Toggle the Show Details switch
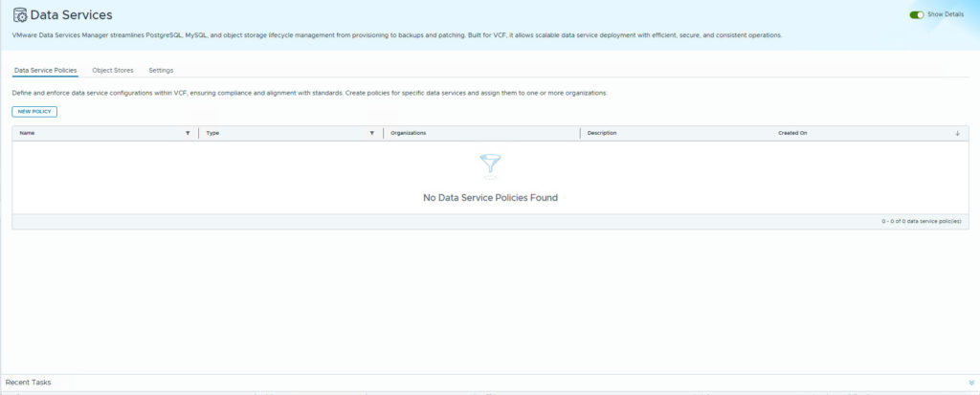Viewport: 980px width, 395px height. 918,14
